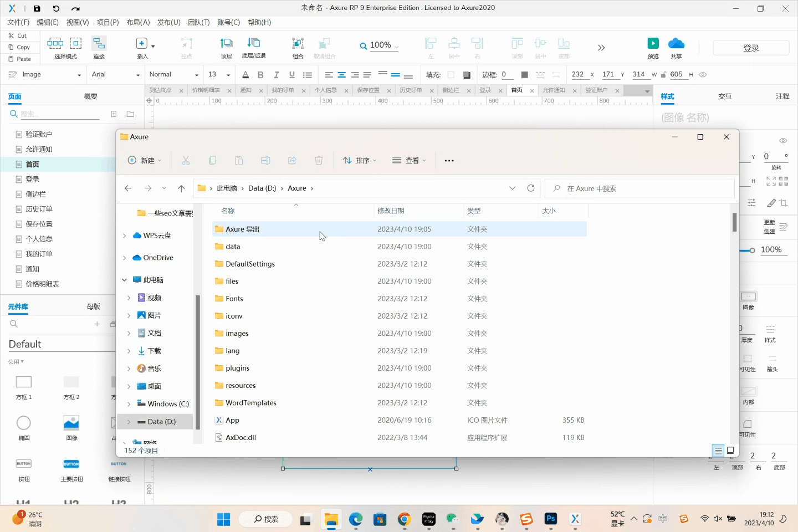Screen dimensions: 798x532
Task: Click the Group (组合) icon
Action: pyautogui.click(x=298, y=44)
